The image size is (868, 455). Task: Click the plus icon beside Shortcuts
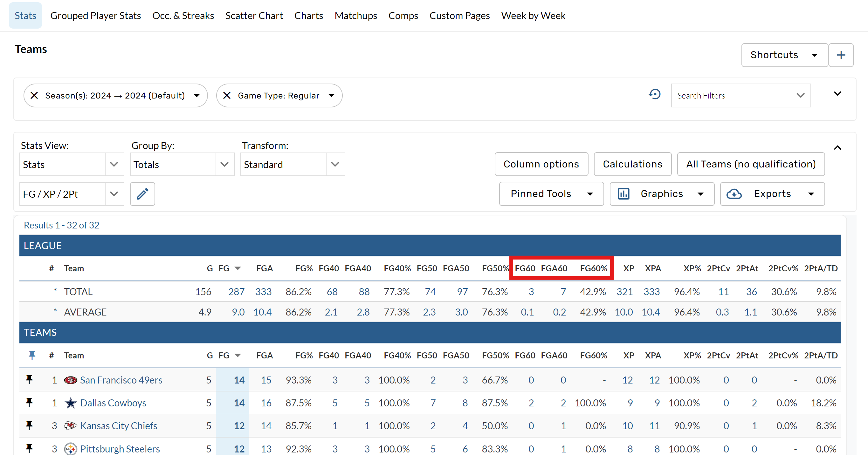pyautogui.click(x=841, y=55)
